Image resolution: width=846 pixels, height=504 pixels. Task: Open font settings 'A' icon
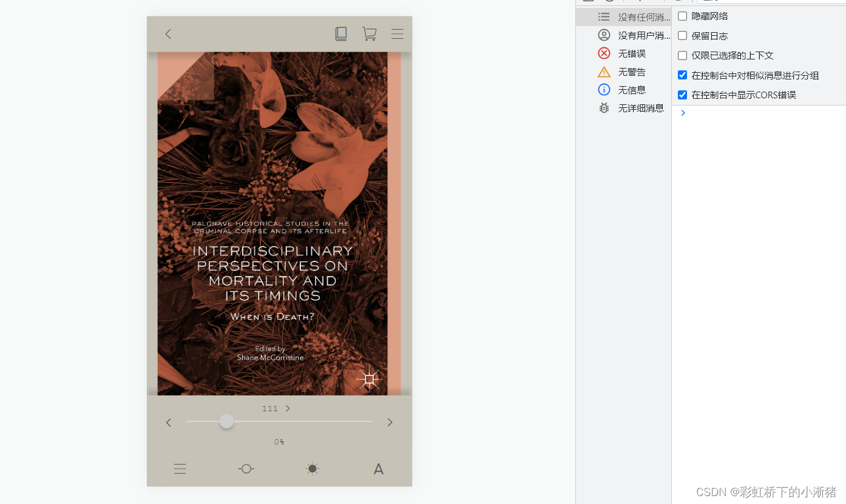[379, 469]
